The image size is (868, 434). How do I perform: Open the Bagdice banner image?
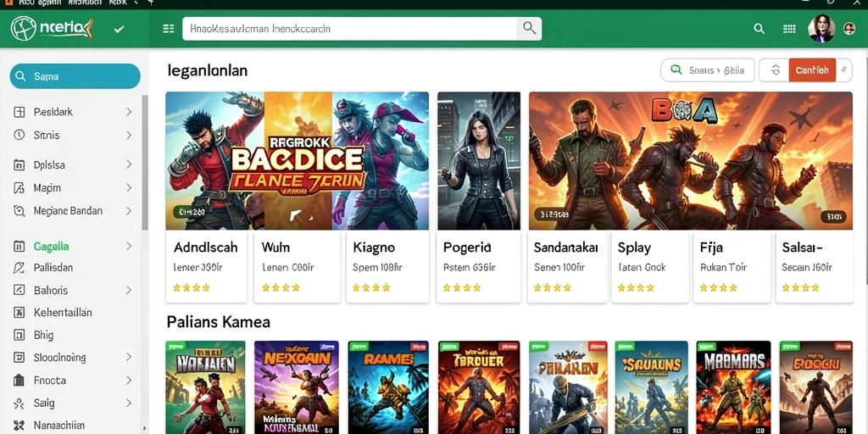click(298, 160)
